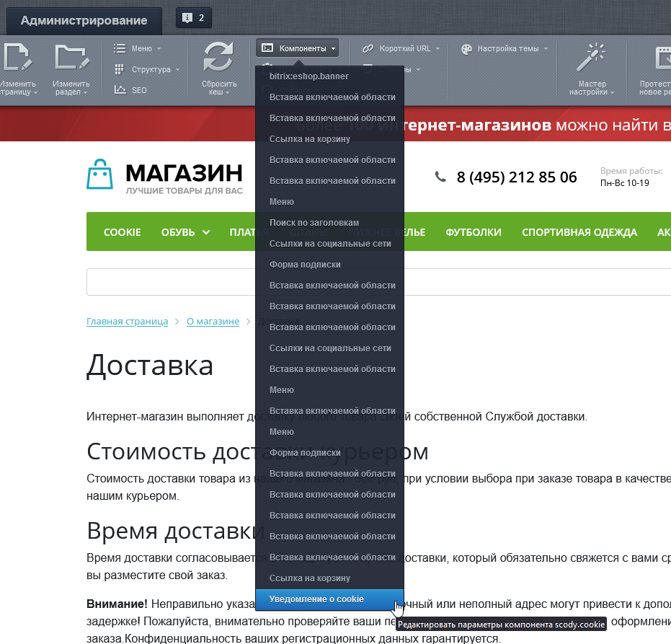The height and width of the screenshot is (644, 671).
Task: Click the Мастер настройки label
Action: click(592, 88)
